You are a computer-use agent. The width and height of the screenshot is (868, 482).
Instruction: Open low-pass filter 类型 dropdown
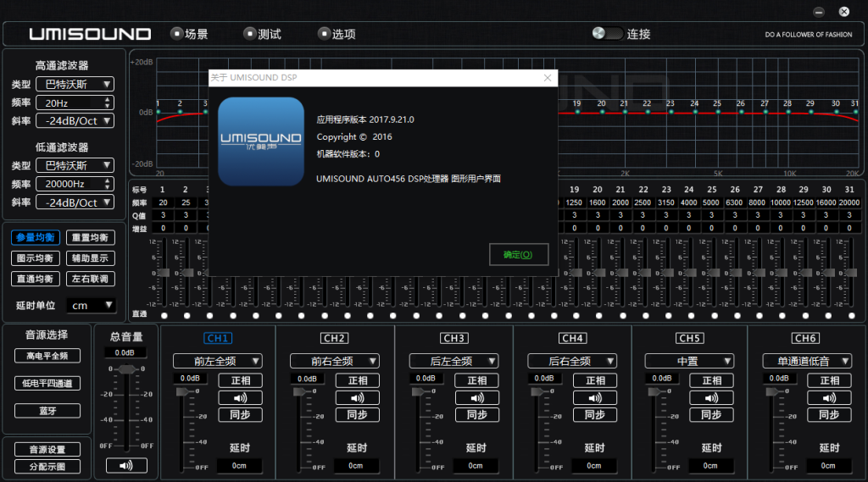pyautogui.click(x=75, y=165)
